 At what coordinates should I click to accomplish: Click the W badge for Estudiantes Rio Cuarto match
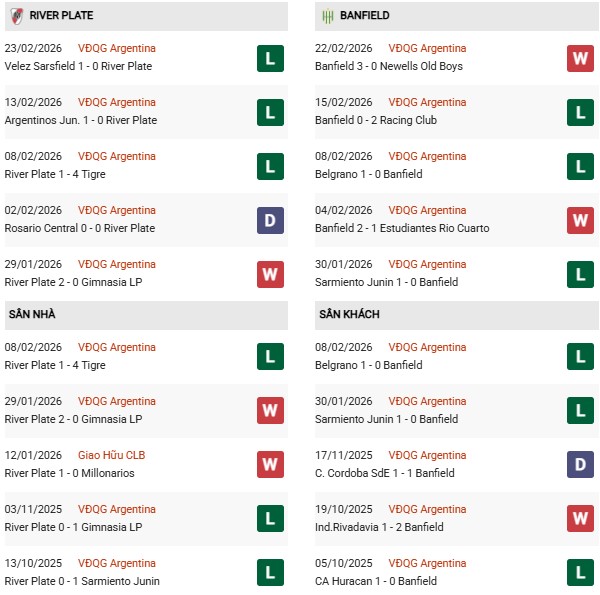(x=580, y=220)
